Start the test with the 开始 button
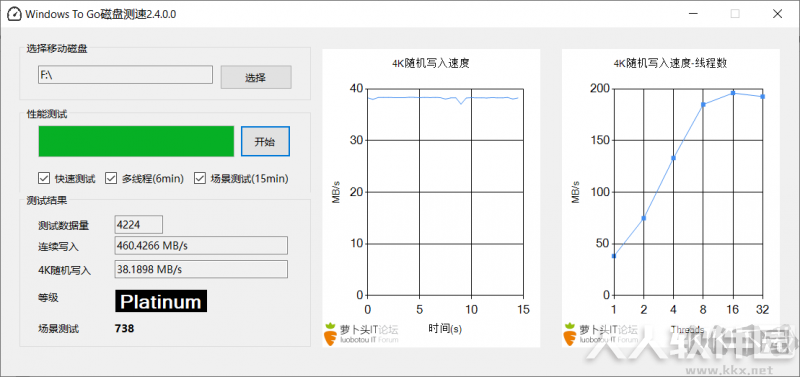 265,141
